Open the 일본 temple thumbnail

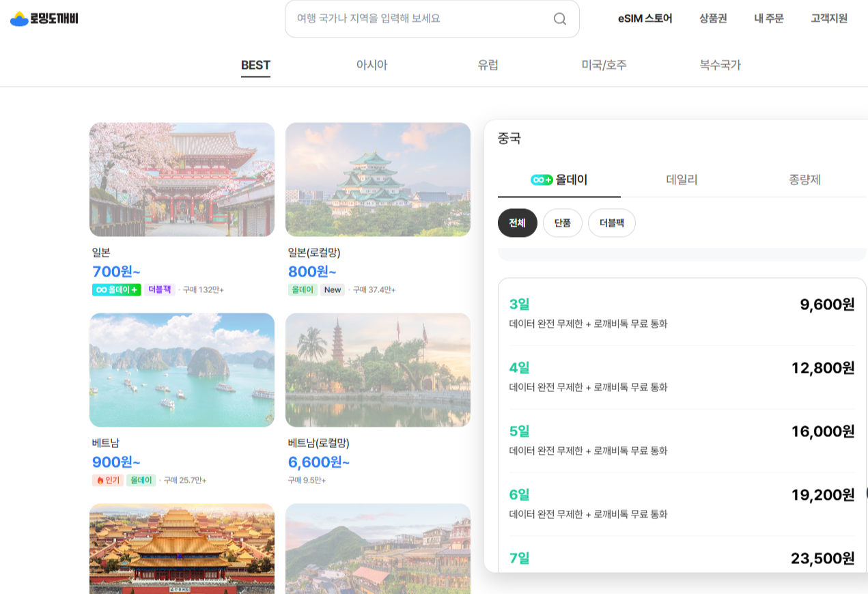coord(182,180)
